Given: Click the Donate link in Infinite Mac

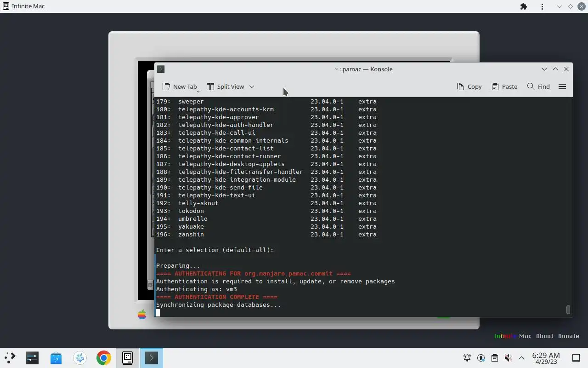Looking at the screenshot, I should (569, 336).
